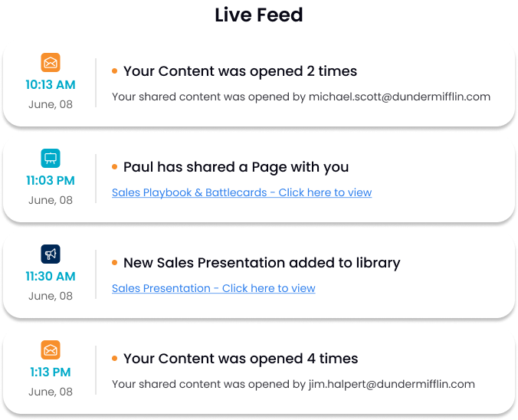Click orange dot beside New Sales Presentation
518x420 pixels.
[114, 263]
